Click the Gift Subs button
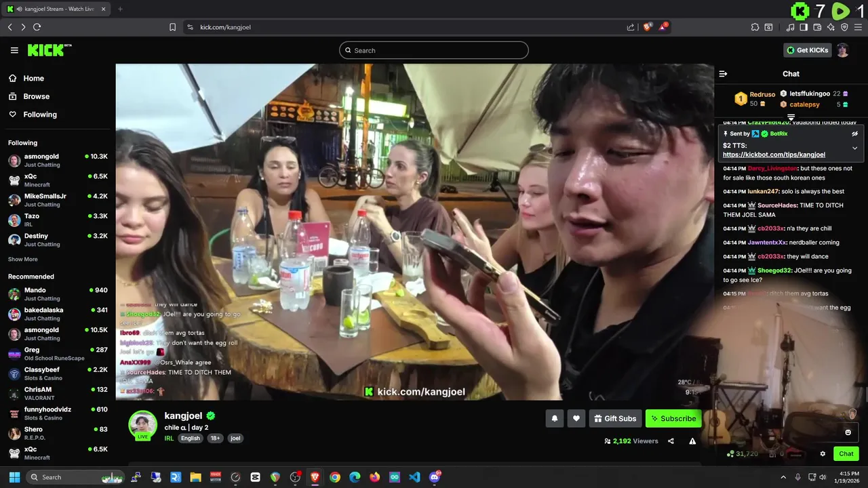868x488 pixels. coord(615,419)
